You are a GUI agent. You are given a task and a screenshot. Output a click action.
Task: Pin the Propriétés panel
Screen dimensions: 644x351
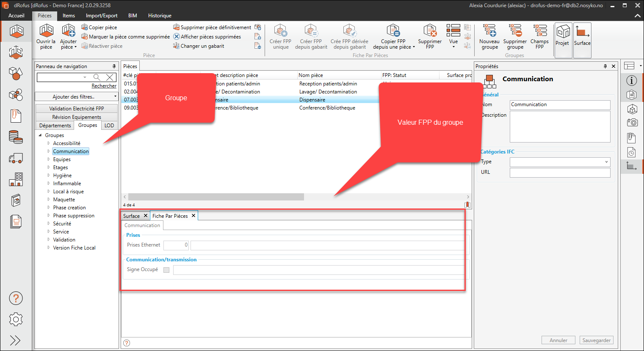[x=605, y=66]
